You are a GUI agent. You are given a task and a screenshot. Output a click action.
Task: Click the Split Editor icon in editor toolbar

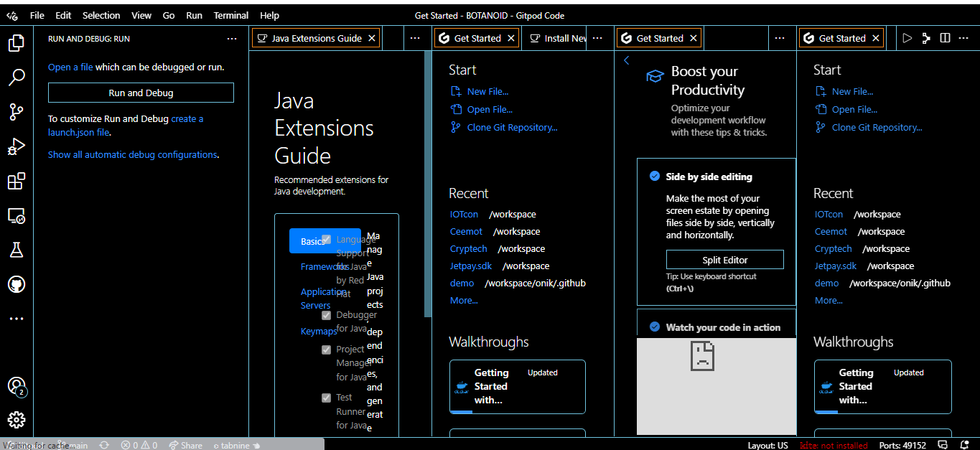tap(945, 38)
